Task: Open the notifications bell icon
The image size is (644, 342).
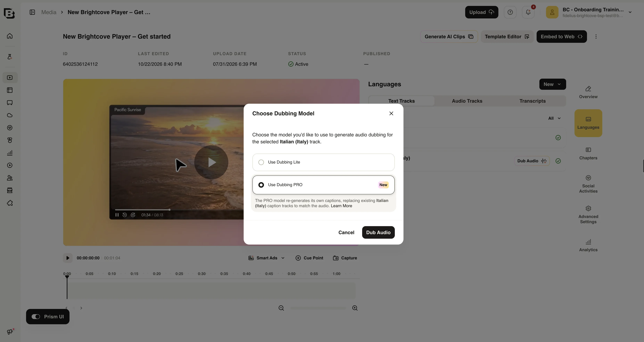Action: (528, 12)
